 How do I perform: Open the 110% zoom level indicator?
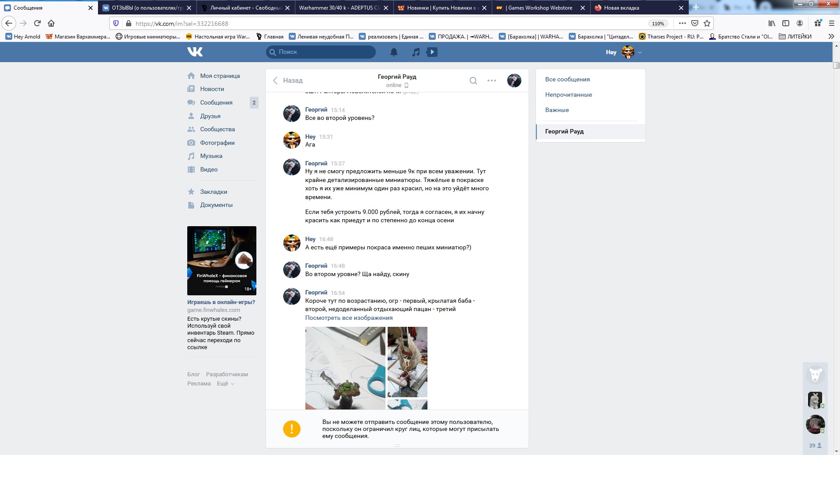[x=658, y=24]
